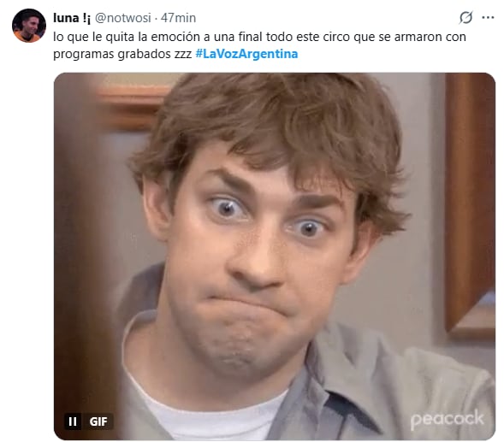Open the three-dot more options menu
This screenshot has height=442, width=504.
tap(488, 18)
